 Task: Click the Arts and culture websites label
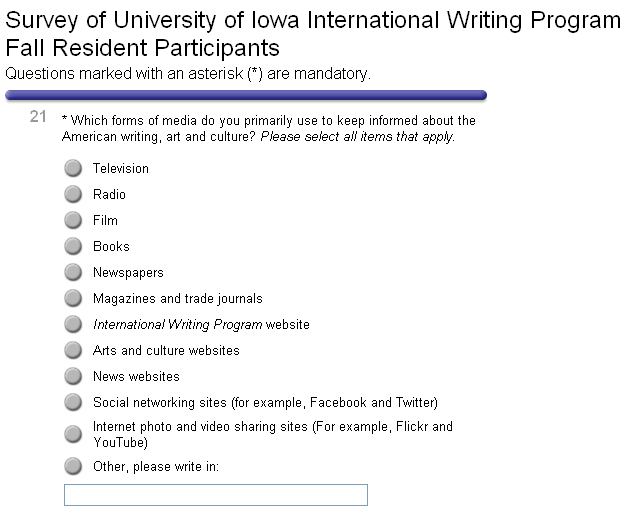tap(166, 350)
